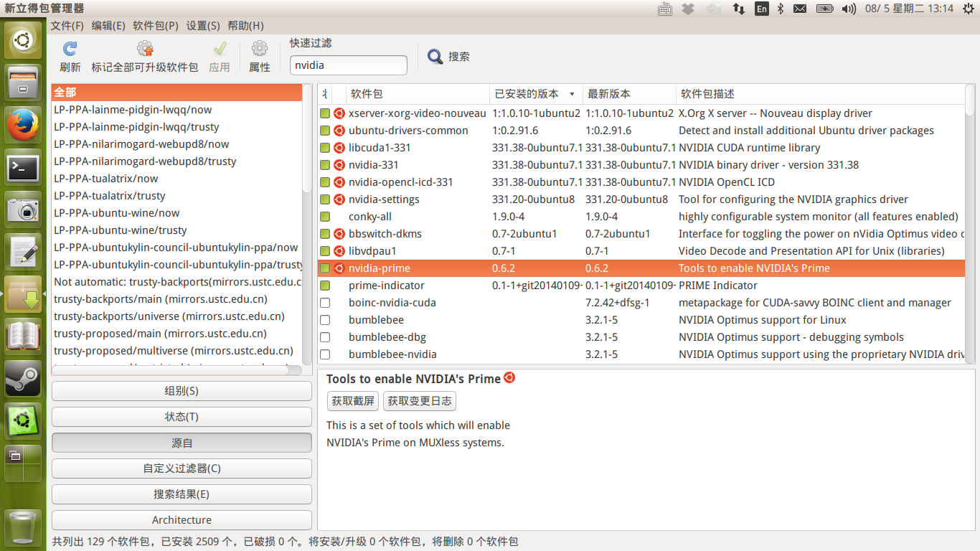Click Mark All Upgrades (标记全部可升级软件包) icon
The height and width of the screenshot is (551, 980).
145,49
